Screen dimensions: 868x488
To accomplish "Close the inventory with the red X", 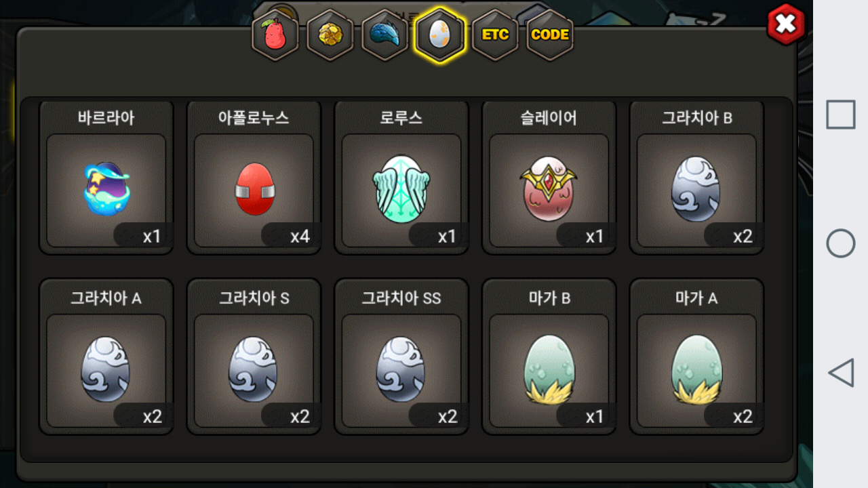I will pos(785,25).
